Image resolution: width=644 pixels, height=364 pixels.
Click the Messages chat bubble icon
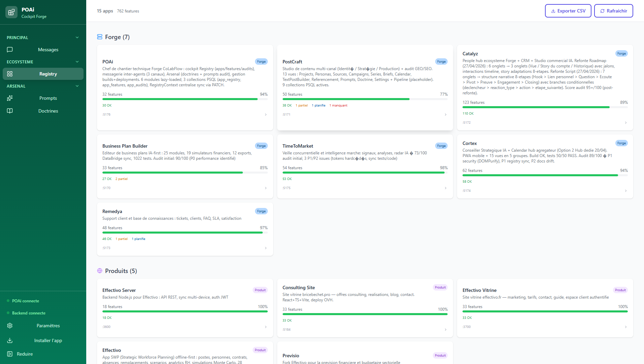pos(10,50)
